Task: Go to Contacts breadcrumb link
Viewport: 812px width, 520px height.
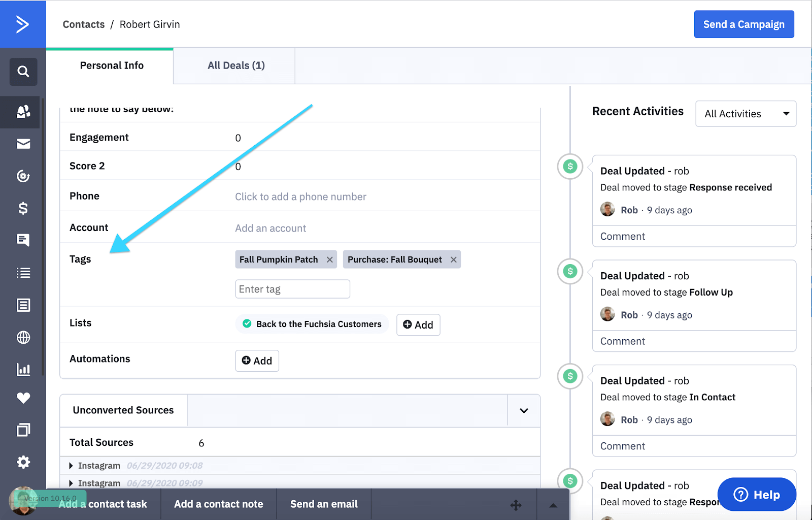Action: pos(84,24)
